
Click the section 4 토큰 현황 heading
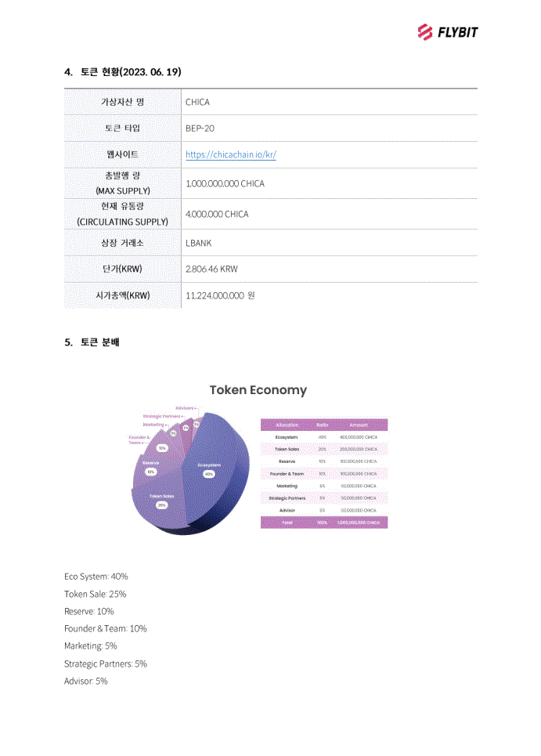click(123, 72)
